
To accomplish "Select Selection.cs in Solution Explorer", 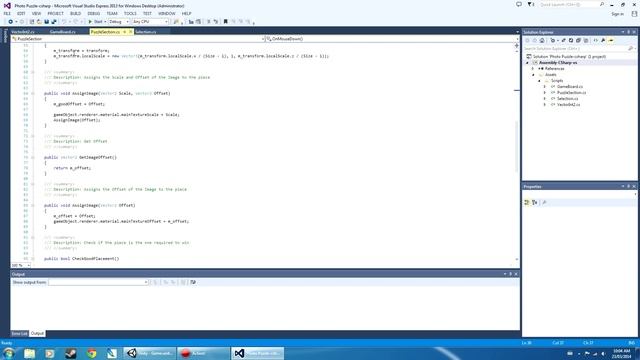I will pyautogui.click(x=567, y=99).
